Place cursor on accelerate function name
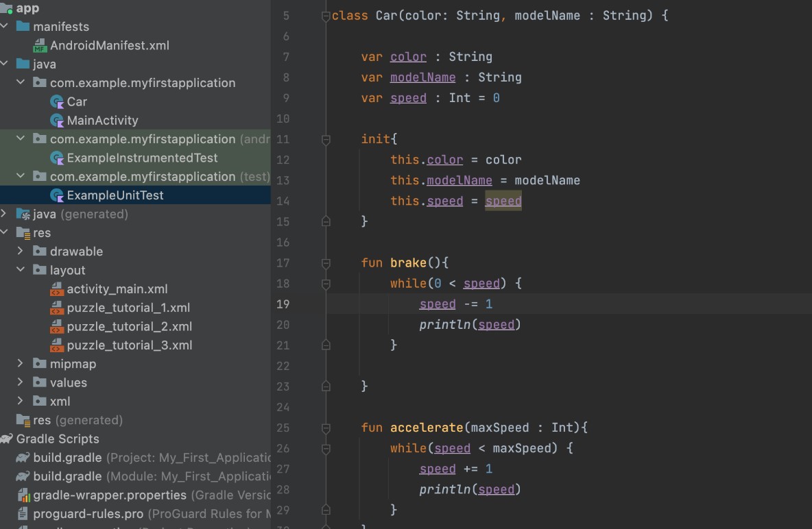The width and height of the screenshot is (812, 529). 427,428
